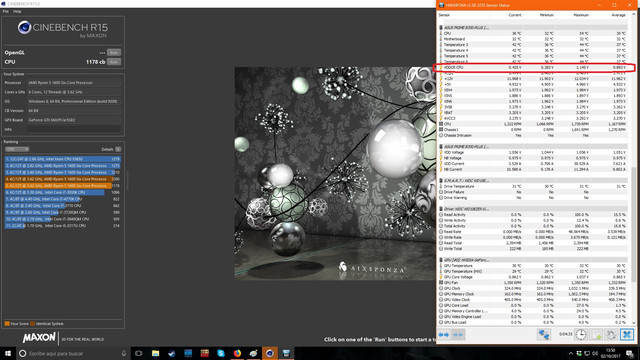Select the Motherboard temperature row
The image size is (640, 360).
533,39
